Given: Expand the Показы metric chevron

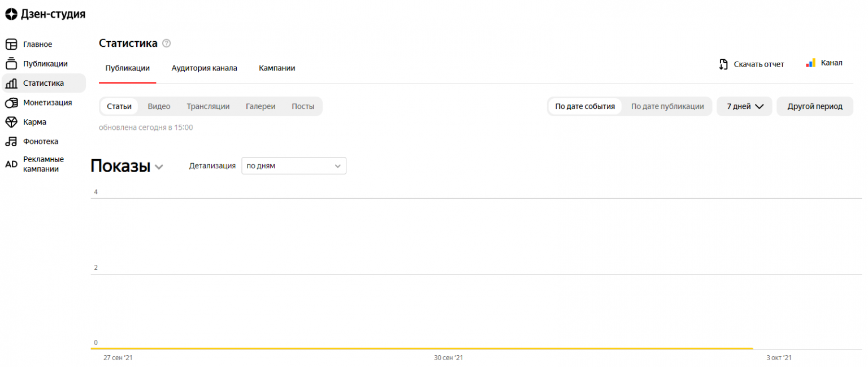Looking at the screenshot, I should coord(159,167).
